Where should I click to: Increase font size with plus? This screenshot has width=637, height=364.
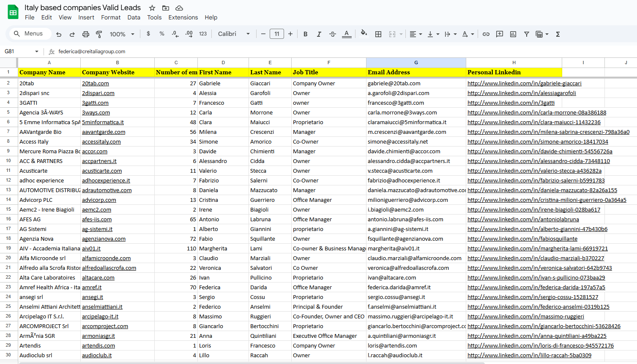pyautogui.click(x=290, y=34)
